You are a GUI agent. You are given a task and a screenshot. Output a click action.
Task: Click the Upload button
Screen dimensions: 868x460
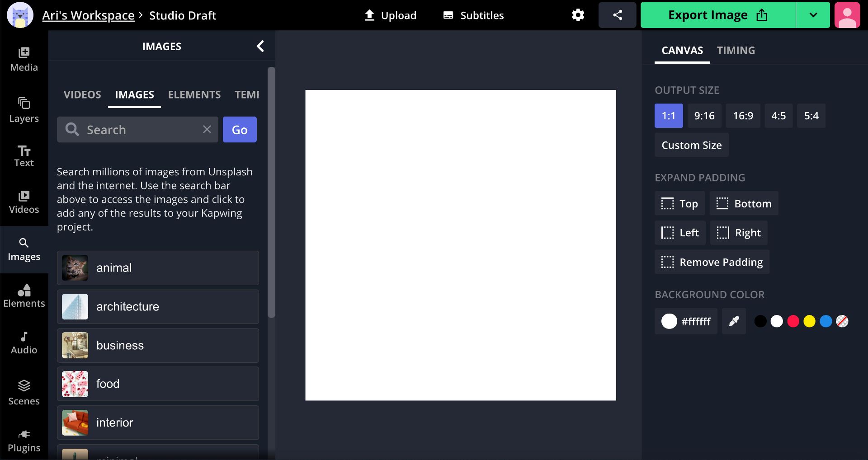[390, 15]
